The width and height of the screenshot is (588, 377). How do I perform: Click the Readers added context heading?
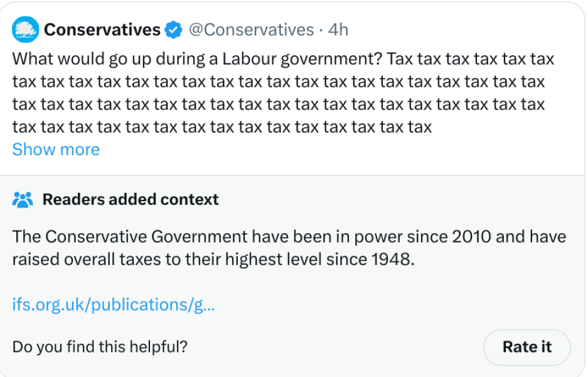[131, 200]
